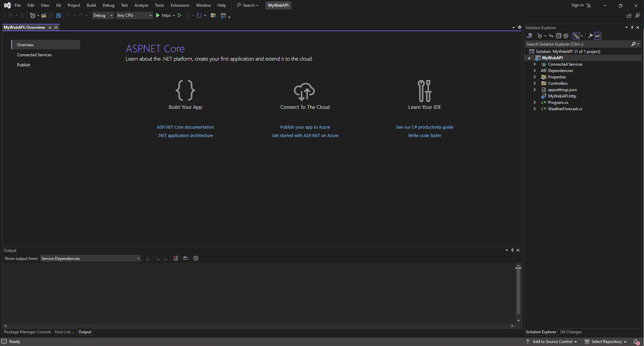This screenshot has width=644, height=346.
Task: Toggle auto-hide pin on Output panel
Action: pos(512,250)
